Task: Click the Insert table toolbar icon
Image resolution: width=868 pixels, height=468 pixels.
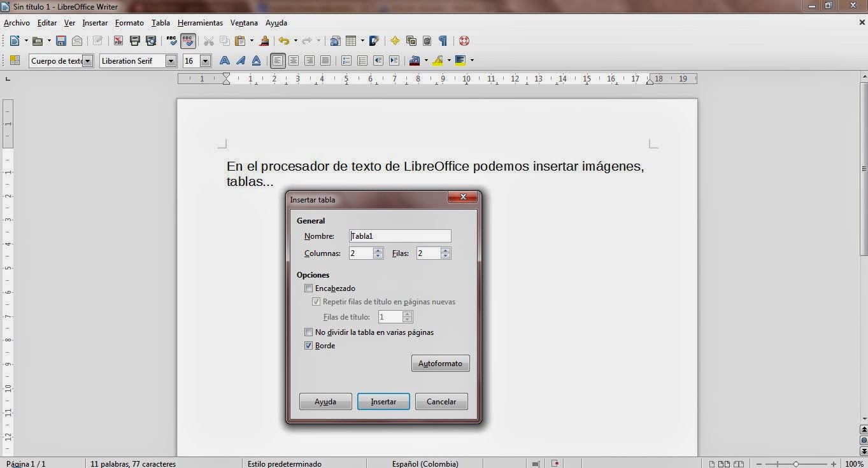Action: pos(351,41)
